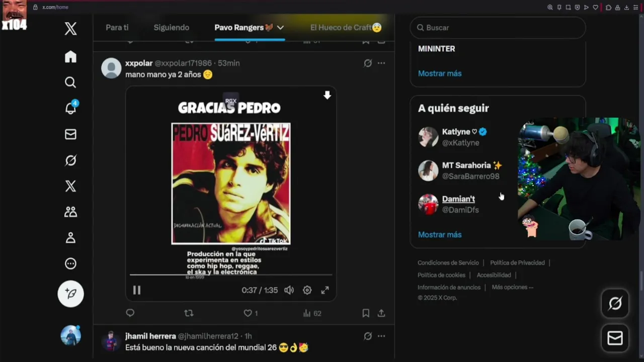This screenshot has height=362, width=644.
Task: Open the More circle-dots sidebar menu
Action: pyautogui.click(x=70, y=263)
